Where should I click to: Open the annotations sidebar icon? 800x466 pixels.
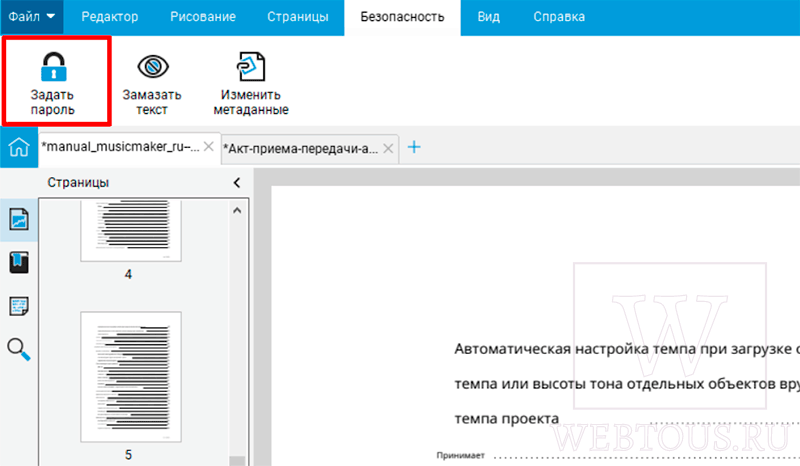(x=19, y=306)
